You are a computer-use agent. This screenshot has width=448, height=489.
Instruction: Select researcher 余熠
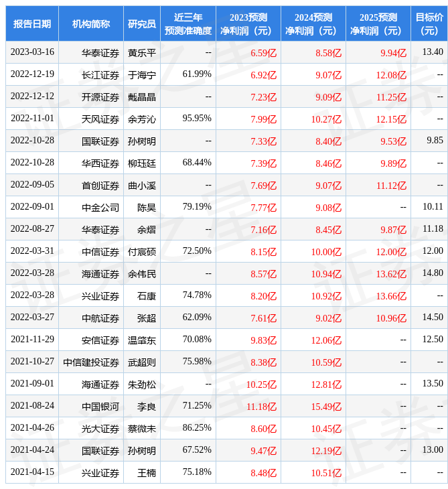click(x=147, y=230)
